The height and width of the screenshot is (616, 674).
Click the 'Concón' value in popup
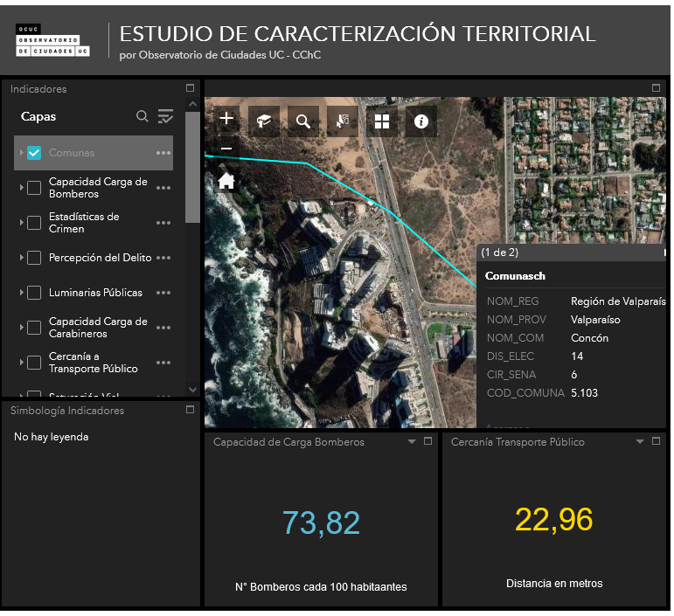pos(589,338)
